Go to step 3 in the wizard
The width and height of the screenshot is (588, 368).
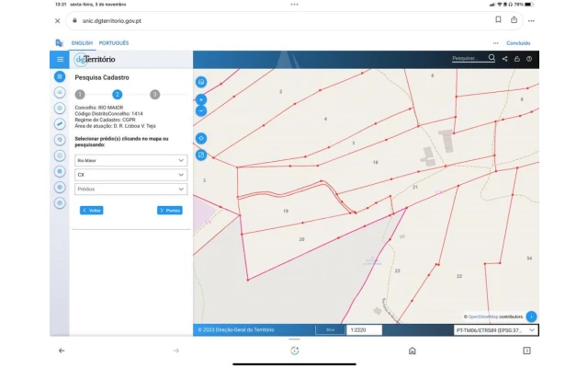[154, 94]
